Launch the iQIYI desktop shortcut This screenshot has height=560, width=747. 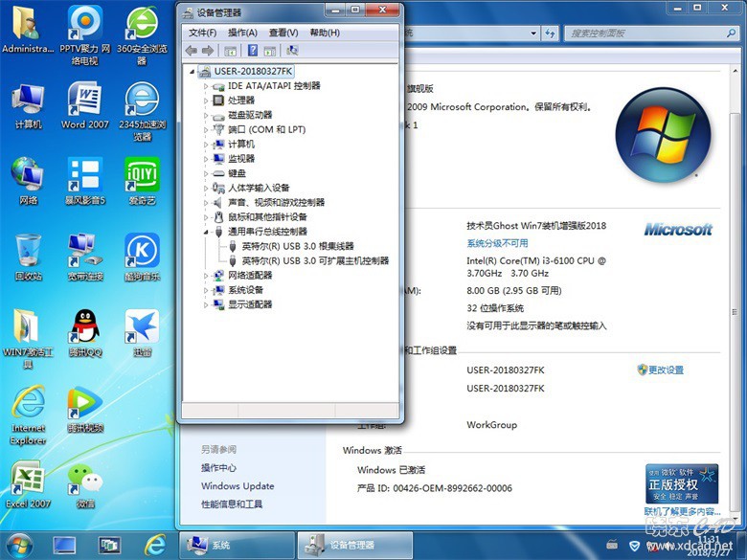(142, 182)
